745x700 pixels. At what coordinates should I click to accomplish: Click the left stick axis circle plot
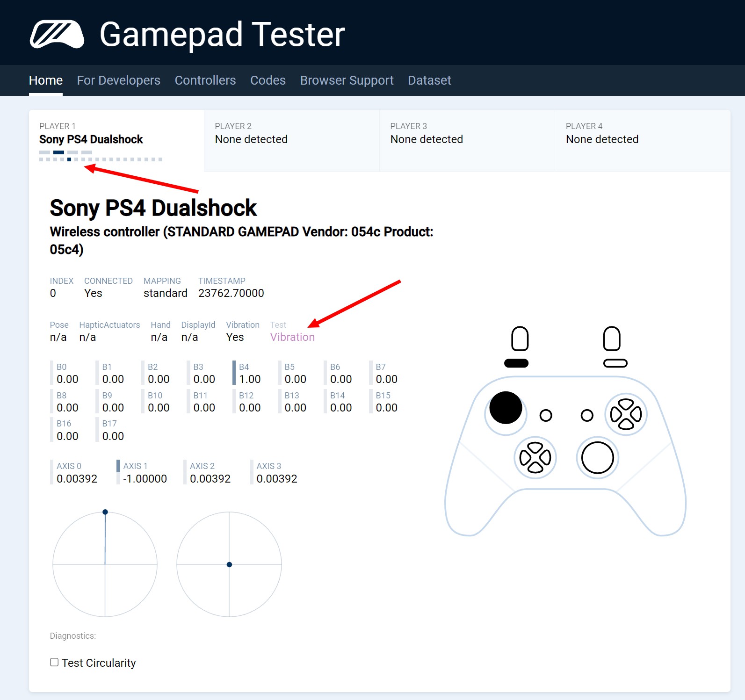pyautogui.click(x=105, y=564)
